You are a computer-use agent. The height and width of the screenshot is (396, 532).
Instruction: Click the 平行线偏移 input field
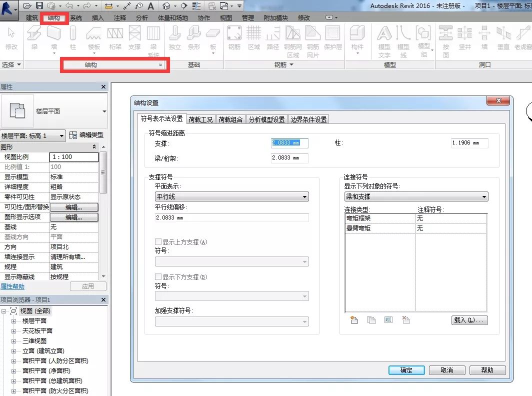pos(231,217)
